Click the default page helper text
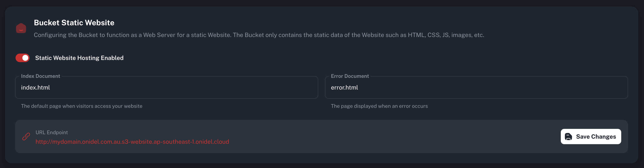 coord(82,106)
